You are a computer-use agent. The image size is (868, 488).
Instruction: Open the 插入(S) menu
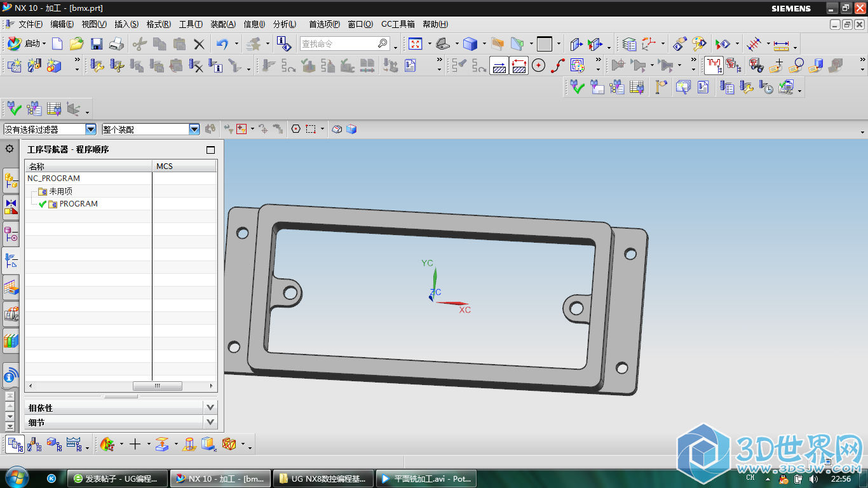(x=126, y=24)
